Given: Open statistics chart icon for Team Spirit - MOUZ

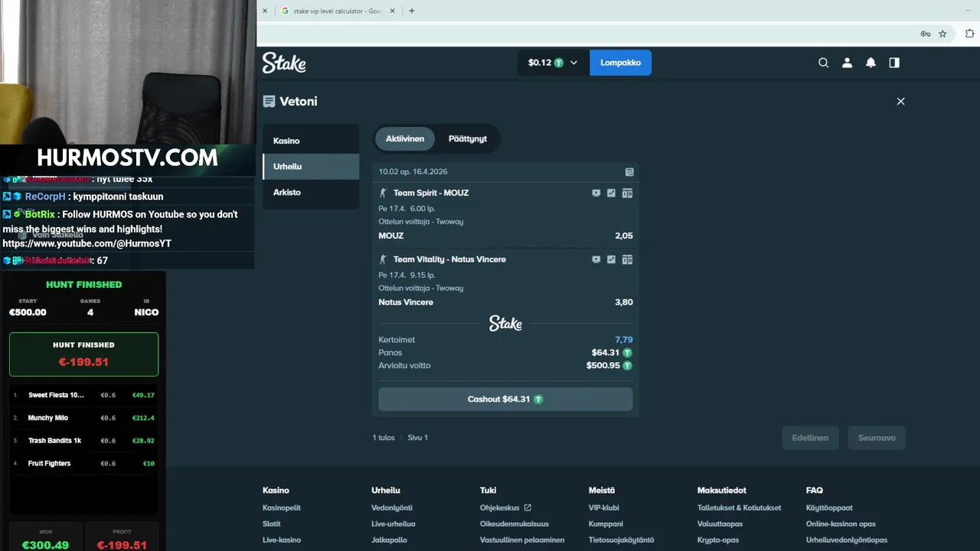Looking at the screenshot, I should coord(611,193).
